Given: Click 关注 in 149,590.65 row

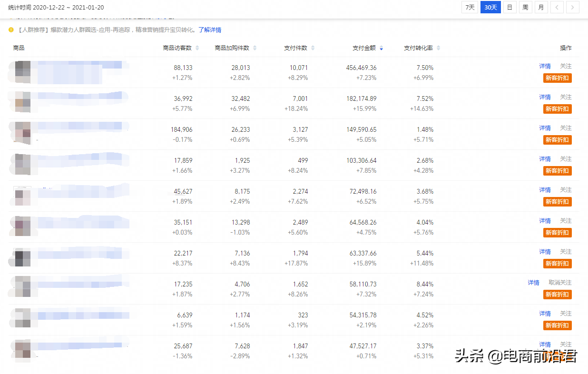Looking at the screenshot, I should coord(566,128).
